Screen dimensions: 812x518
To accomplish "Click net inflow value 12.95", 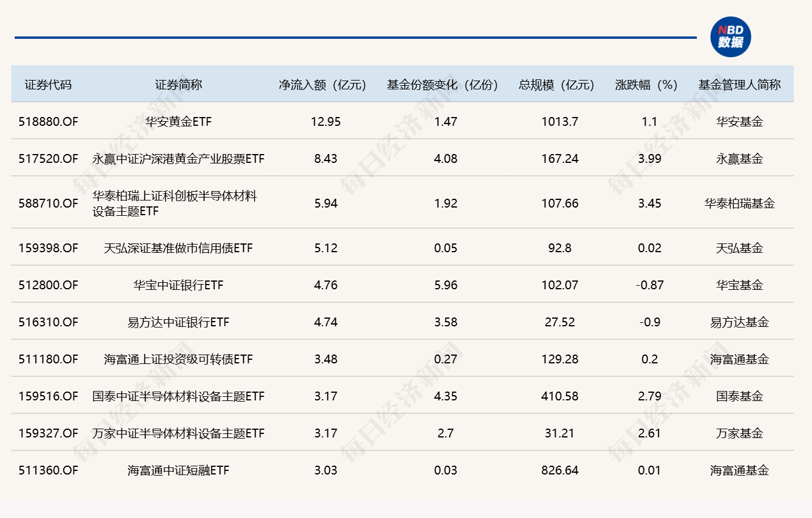I will click(326, 122).
